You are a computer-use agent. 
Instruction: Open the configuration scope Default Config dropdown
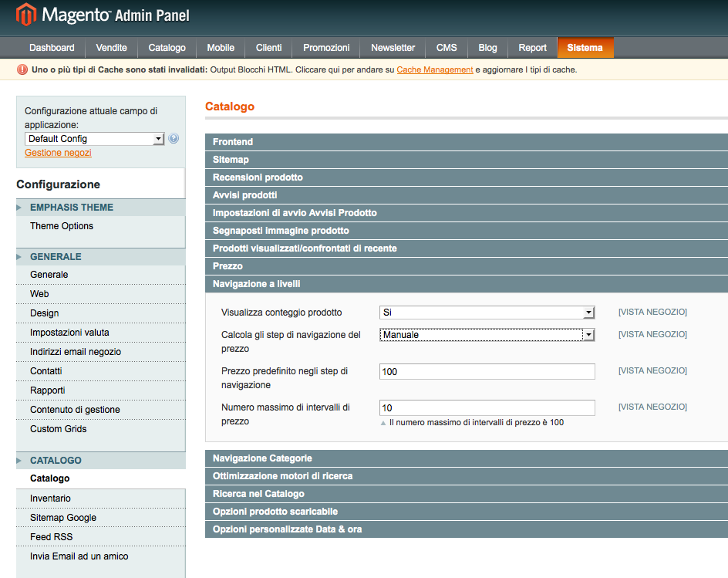95,139
